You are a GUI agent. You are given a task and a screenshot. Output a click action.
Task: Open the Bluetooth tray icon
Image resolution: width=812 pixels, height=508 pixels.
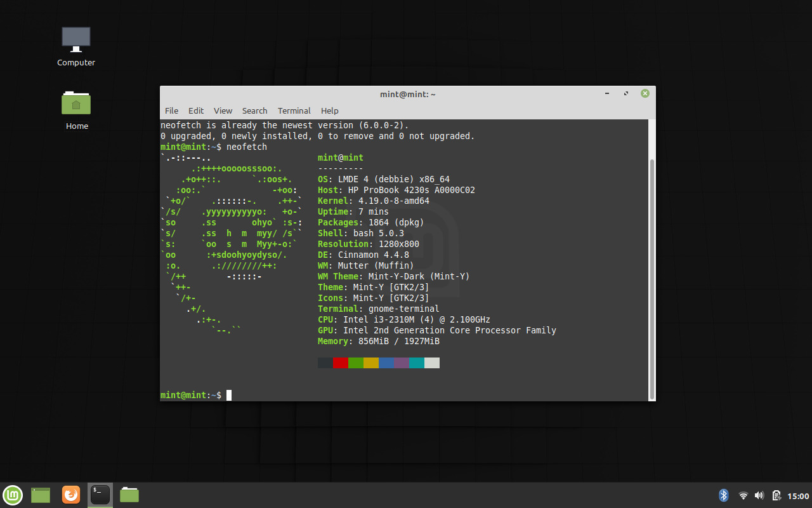point(724,495)
